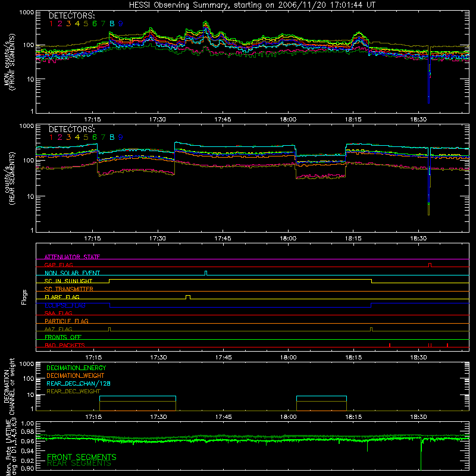
Task: Click the cyan decimation box starting at 17:16
Action: (x=137, y=399)
